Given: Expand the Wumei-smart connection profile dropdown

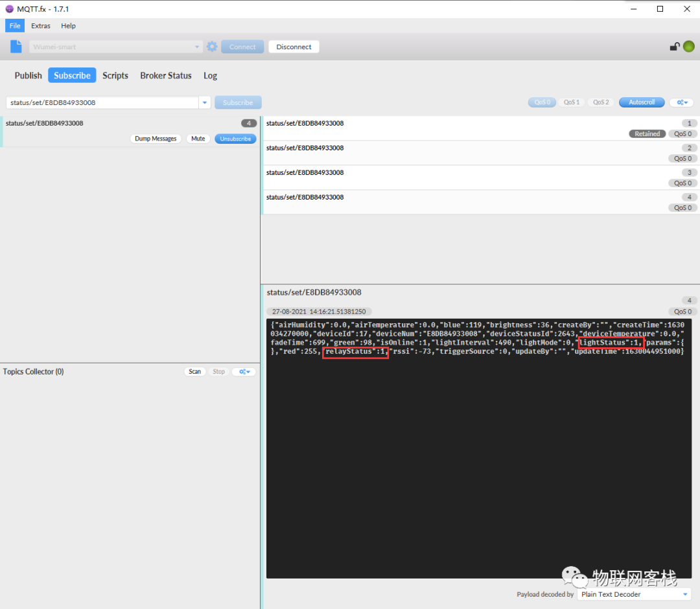Looking at the screenshot, I should pos(197,47).
